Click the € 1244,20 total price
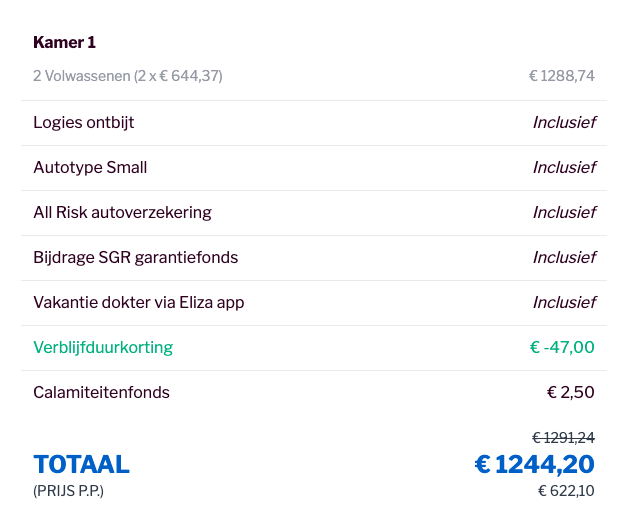The height and width of the screenshot is (510, 626). (x=535, y=464)
